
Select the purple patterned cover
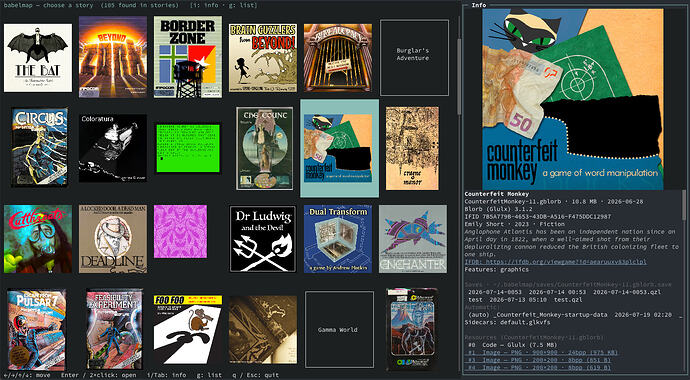(180, 231)
